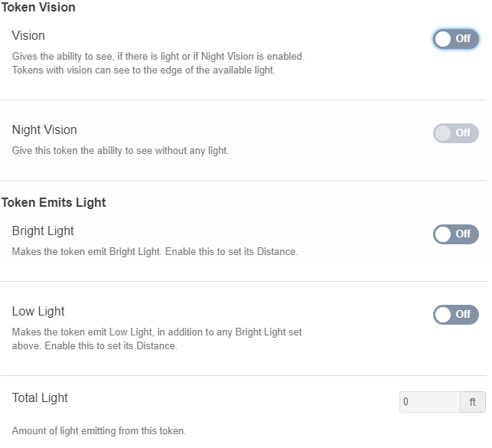Image resolution: width=492 pixels, height=448 pixels.
Task: Click the Token Vision section heading
Action: pyautogui.click(x=38, y=8)
